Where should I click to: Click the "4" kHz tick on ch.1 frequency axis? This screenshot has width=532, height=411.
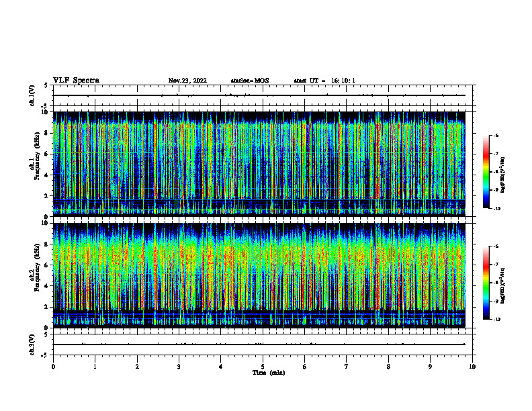coord(48,175)
